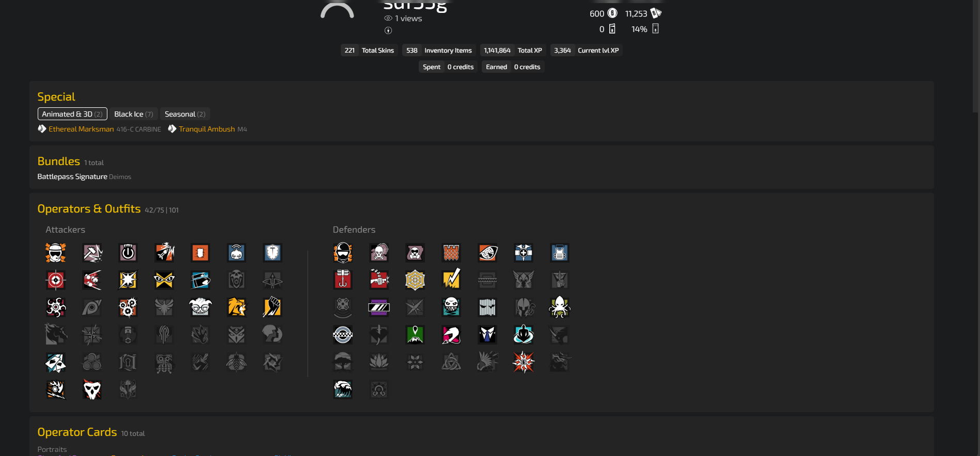Select the Finka fist operator icon

(x=273, y=307)
